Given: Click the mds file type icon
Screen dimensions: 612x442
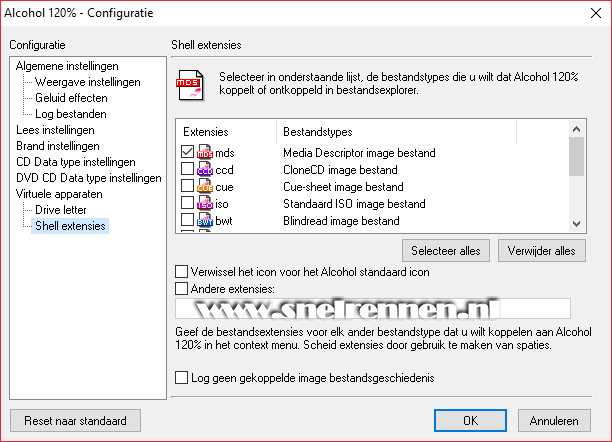Looking at the screenshot, I should coord(205,152).
